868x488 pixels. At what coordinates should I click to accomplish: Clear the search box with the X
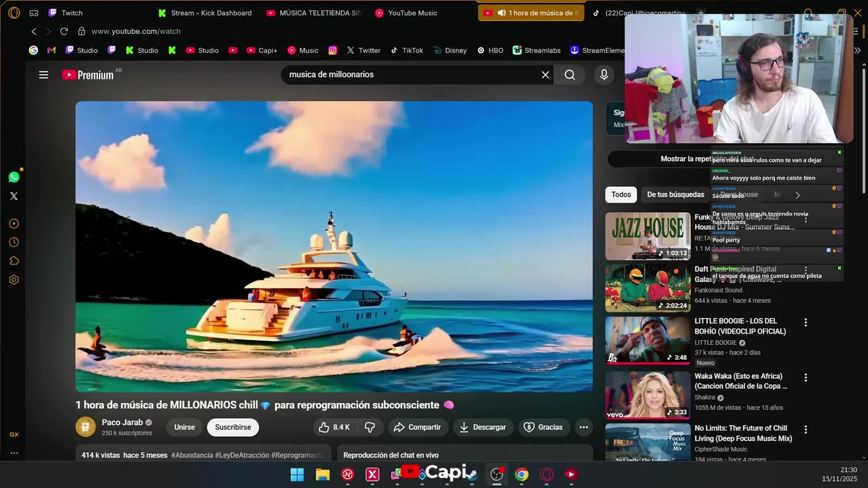545,75
